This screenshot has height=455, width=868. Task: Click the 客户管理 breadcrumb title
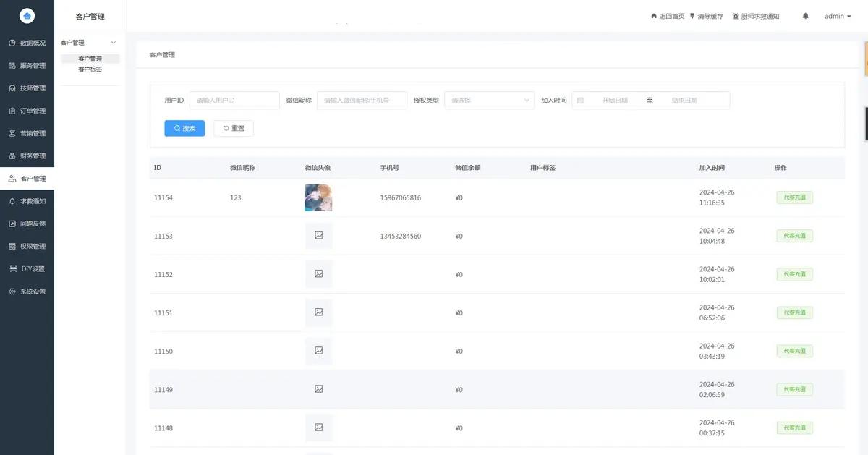[x=162, y=55]
